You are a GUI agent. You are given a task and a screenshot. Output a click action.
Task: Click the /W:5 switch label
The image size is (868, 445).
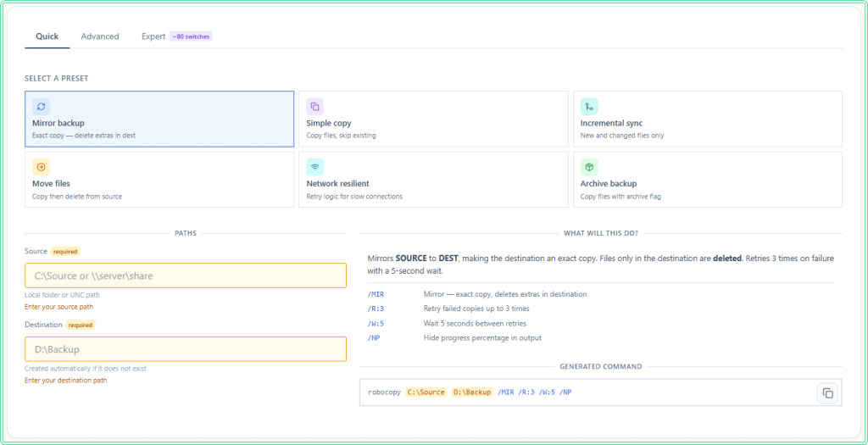[x=376, y=323]
